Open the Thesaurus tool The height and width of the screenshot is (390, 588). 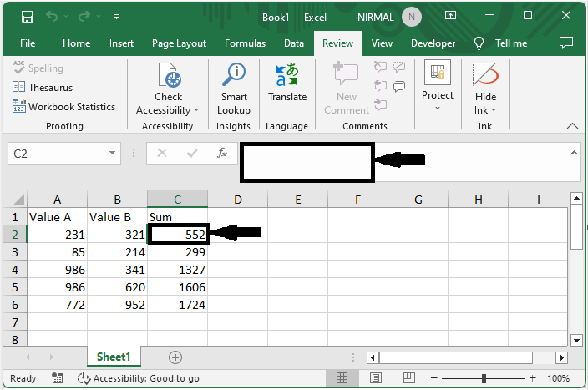click(43, 87)
